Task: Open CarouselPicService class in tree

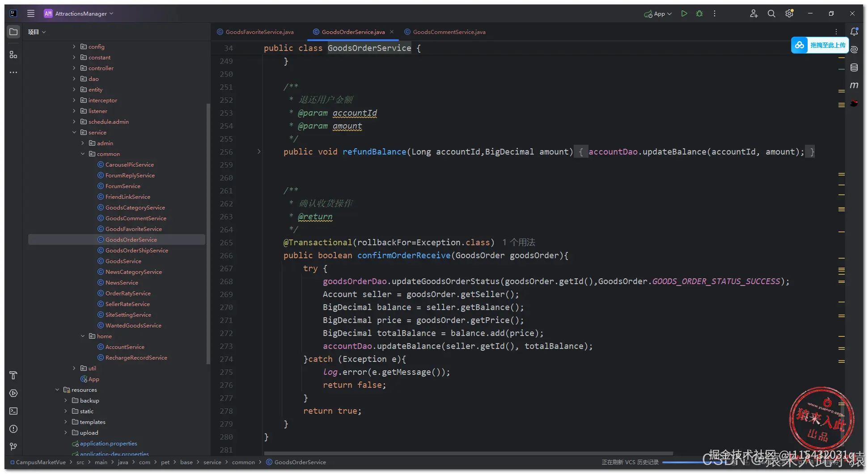Action: [x=130, y=164]
